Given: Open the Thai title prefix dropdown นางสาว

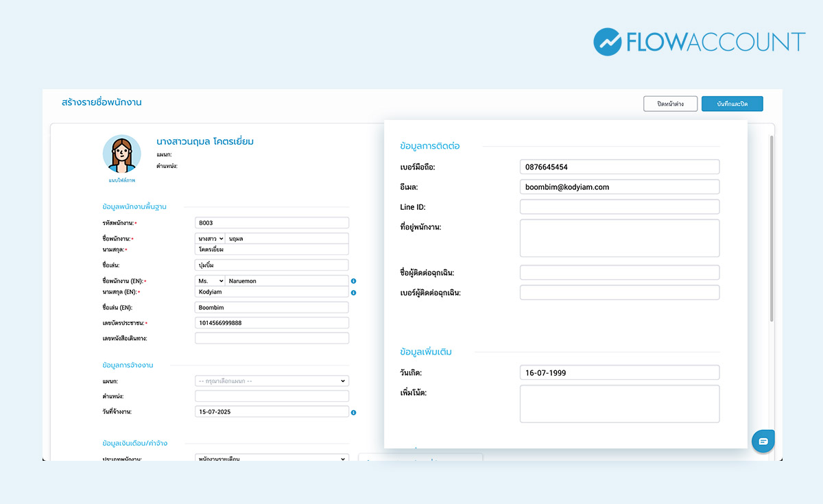Looking at the screenshot, I should [x=210, y=239].
